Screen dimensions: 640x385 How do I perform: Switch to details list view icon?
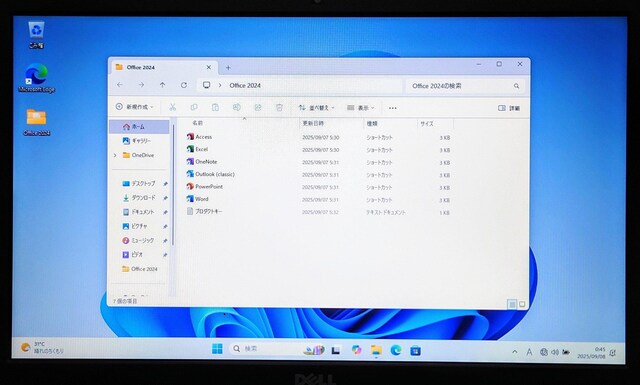coord(512,304)
